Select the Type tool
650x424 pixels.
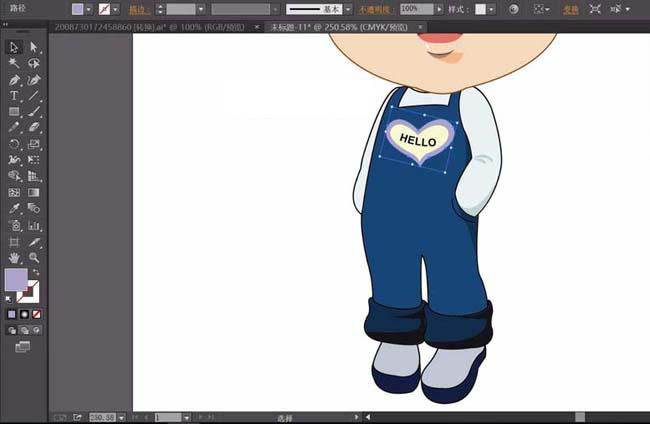pyautogui.click(x=14, y=95)
